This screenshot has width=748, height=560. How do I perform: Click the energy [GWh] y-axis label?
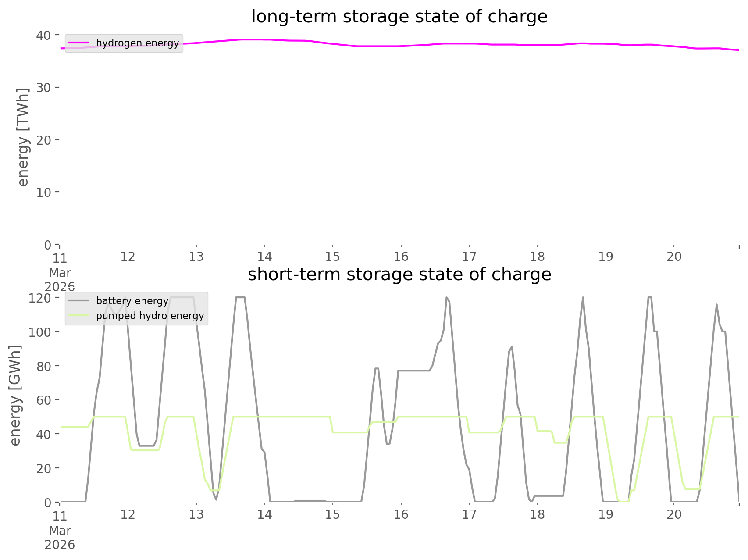pyautogui.click(x=15, y=396)
